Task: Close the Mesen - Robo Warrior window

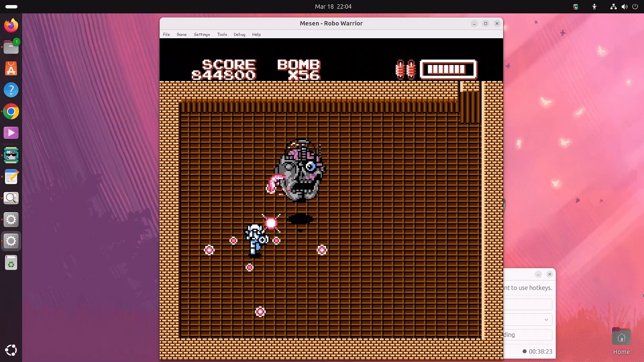Action: pos(497,23)
